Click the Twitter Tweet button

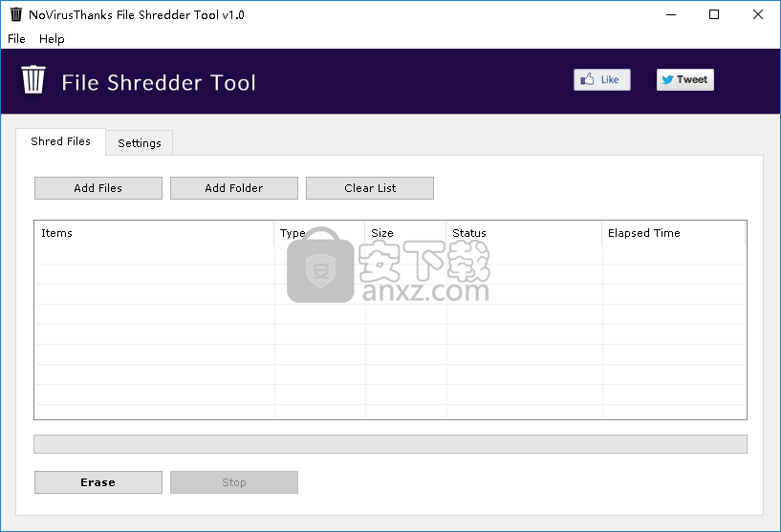(684, 79)
